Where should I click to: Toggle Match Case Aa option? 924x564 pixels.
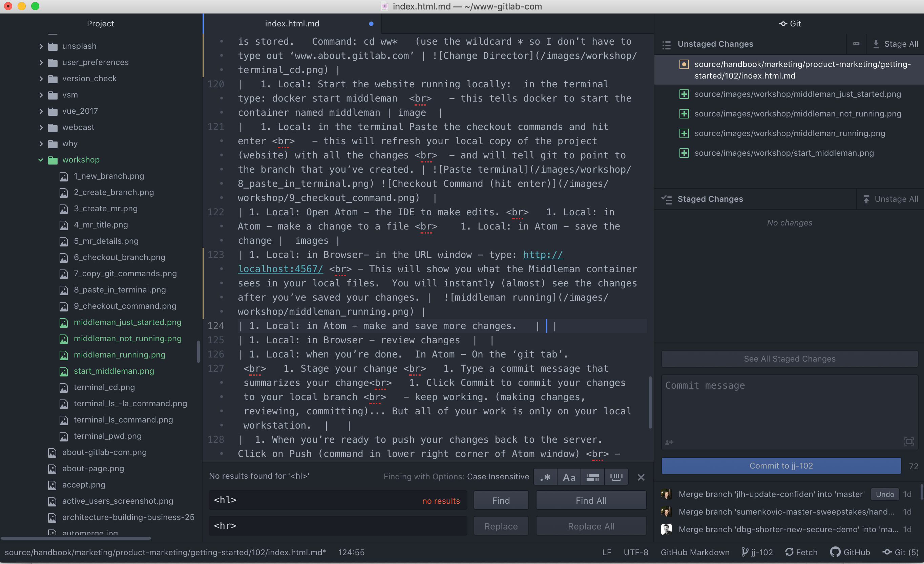pyautogui.click(x=569, y=477)
